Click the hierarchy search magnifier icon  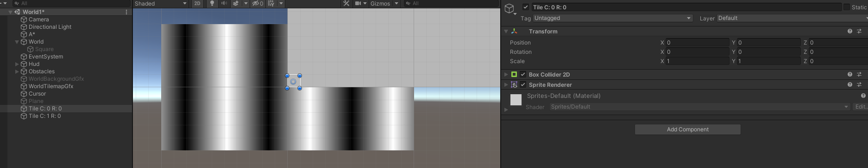click(x=17, y=3)
